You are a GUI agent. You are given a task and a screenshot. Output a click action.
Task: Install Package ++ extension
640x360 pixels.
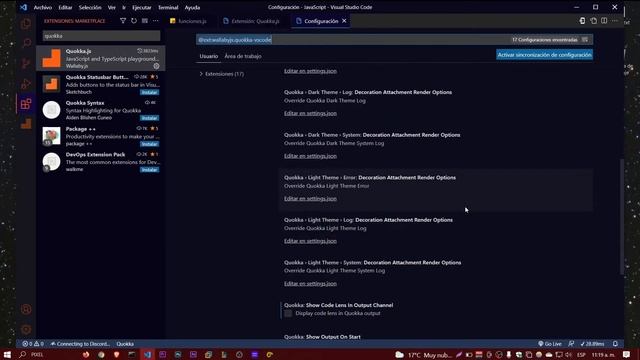click(x=149, y=144)
